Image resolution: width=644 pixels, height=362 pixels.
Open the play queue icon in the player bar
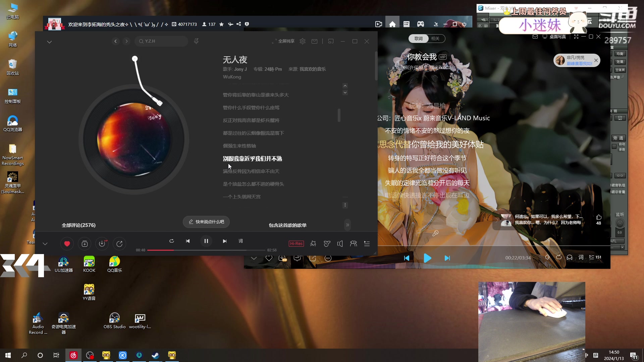(367, 244)
